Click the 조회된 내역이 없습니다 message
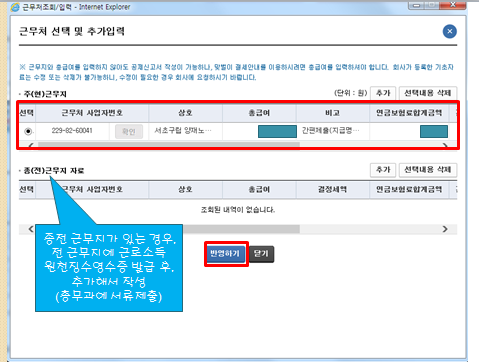479x362 pixels. point(238,210)
